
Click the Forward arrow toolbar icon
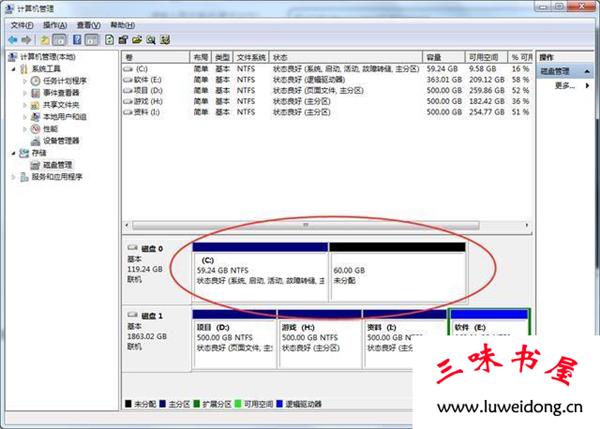(x=26, y=39)
